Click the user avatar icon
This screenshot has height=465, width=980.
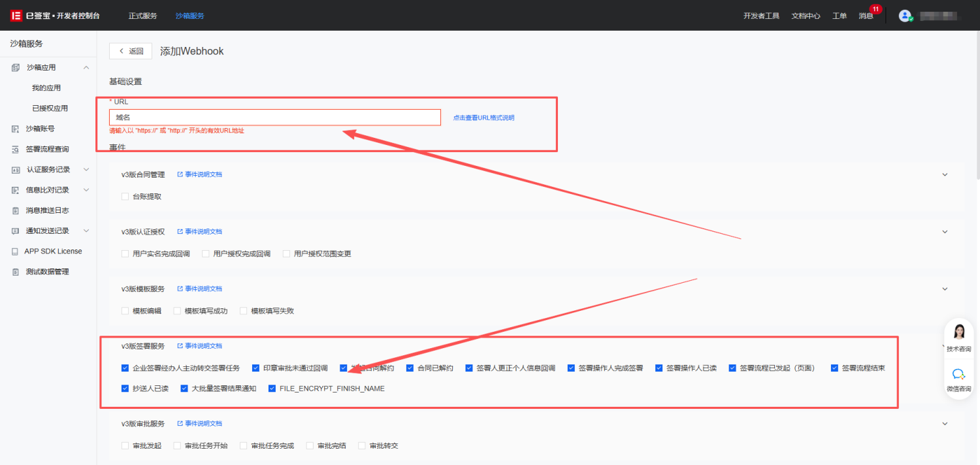coord(905,16)
